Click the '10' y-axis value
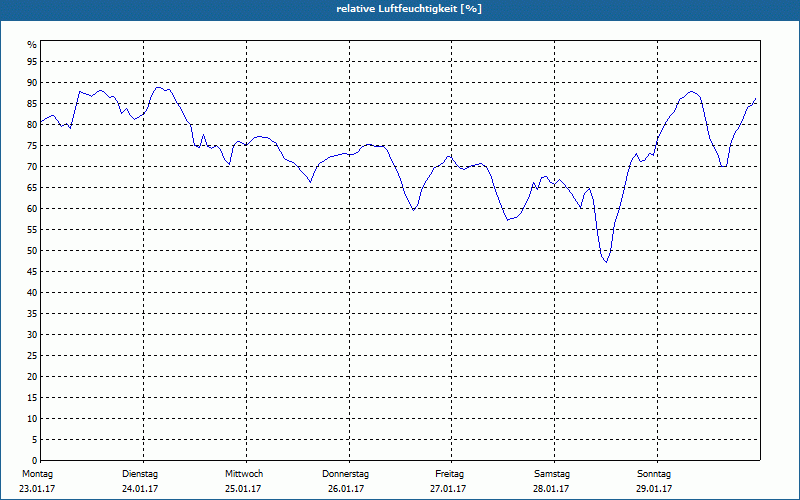This screenshot has width=800, height=500. 32,418
